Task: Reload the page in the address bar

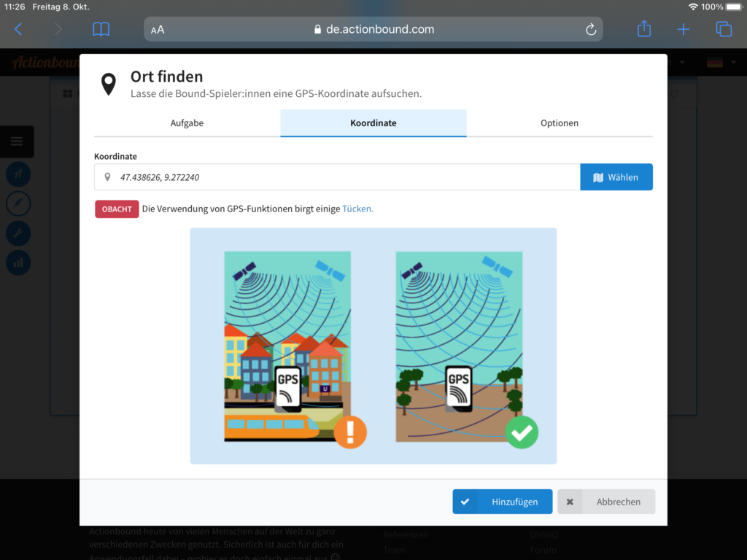Action: point(591,30)
